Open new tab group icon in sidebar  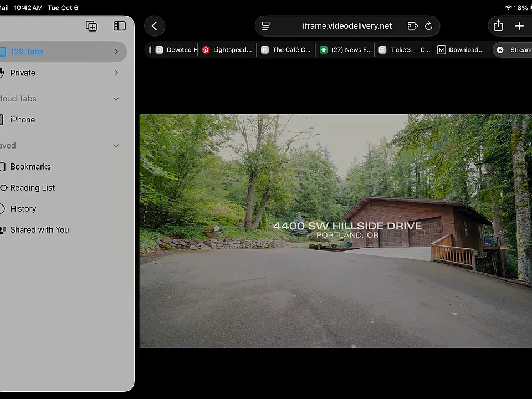point(91,26)
